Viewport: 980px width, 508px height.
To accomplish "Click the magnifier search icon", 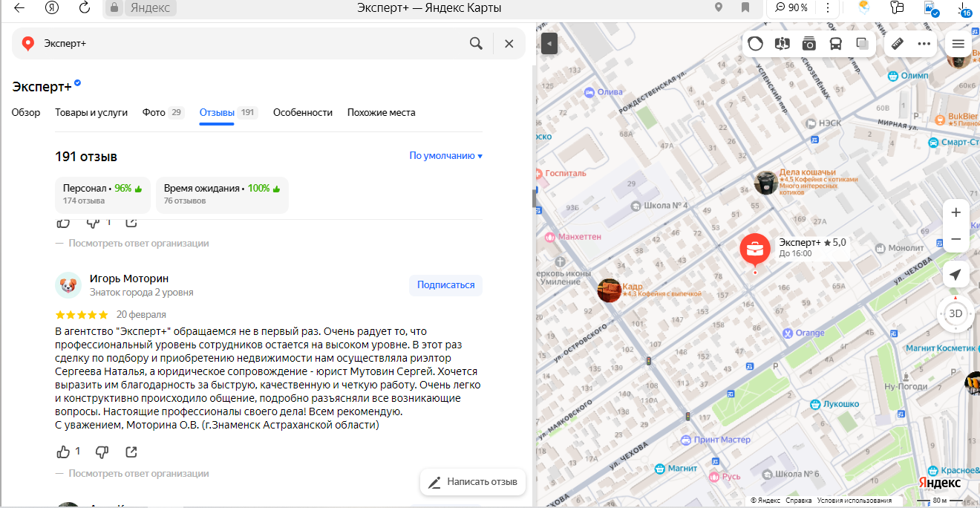I will tap(477, 44).
